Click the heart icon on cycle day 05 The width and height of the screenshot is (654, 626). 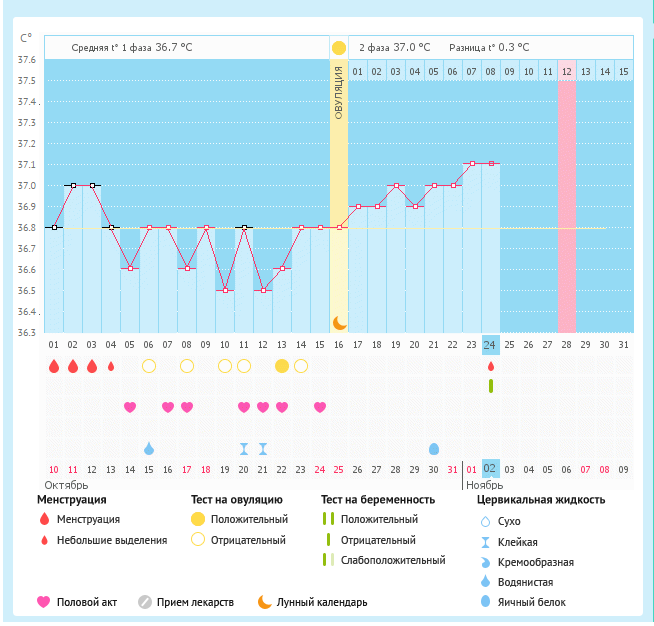(x=130, y=407)
